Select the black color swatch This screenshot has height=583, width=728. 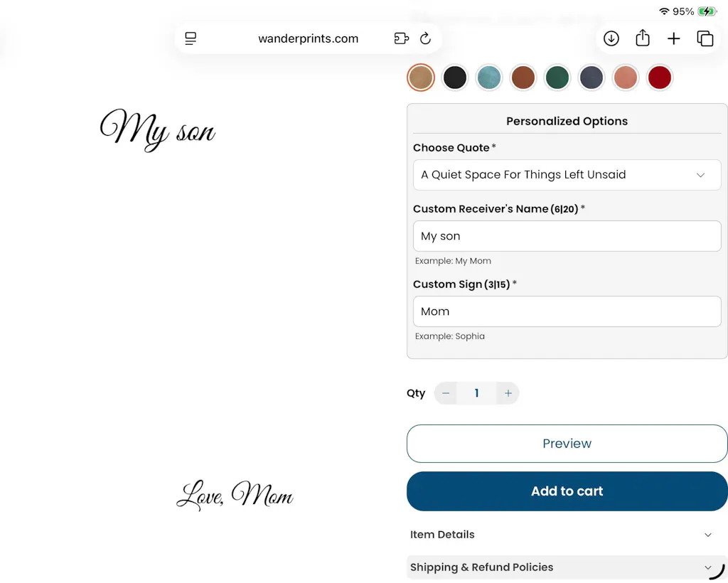click(x=455, y=77)
